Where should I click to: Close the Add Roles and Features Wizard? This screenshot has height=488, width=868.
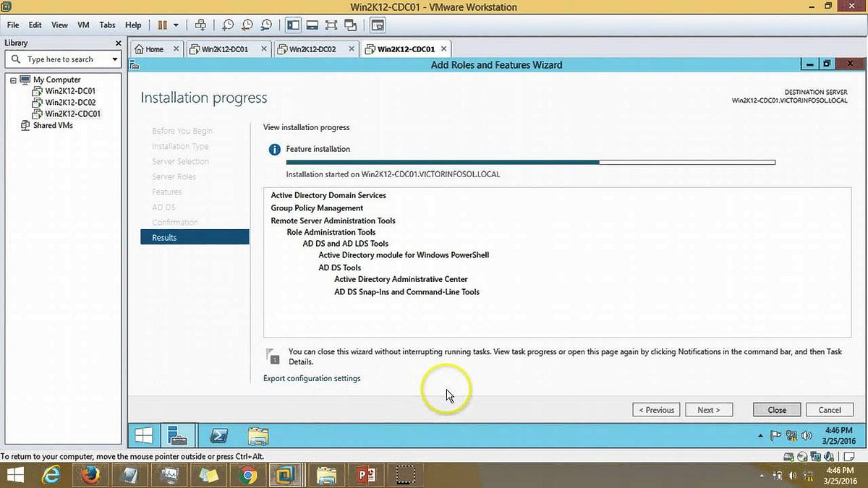point(776,409)
